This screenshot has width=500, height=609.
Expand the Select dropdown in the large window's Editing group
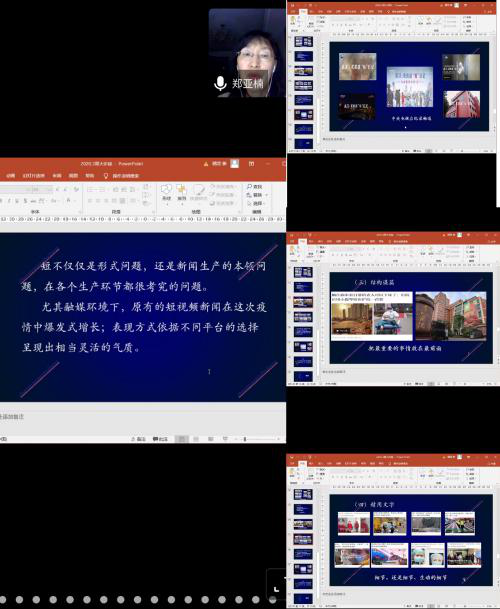coord(267,203)
